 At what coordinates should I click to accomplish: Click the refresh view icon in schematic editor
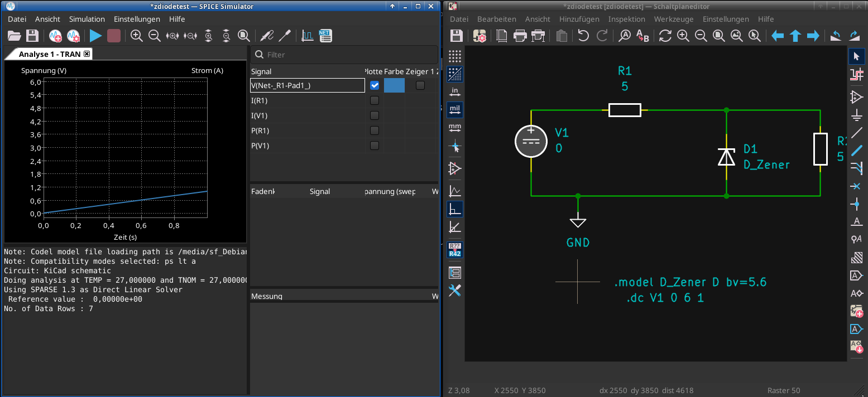click(x=665, y=36)
